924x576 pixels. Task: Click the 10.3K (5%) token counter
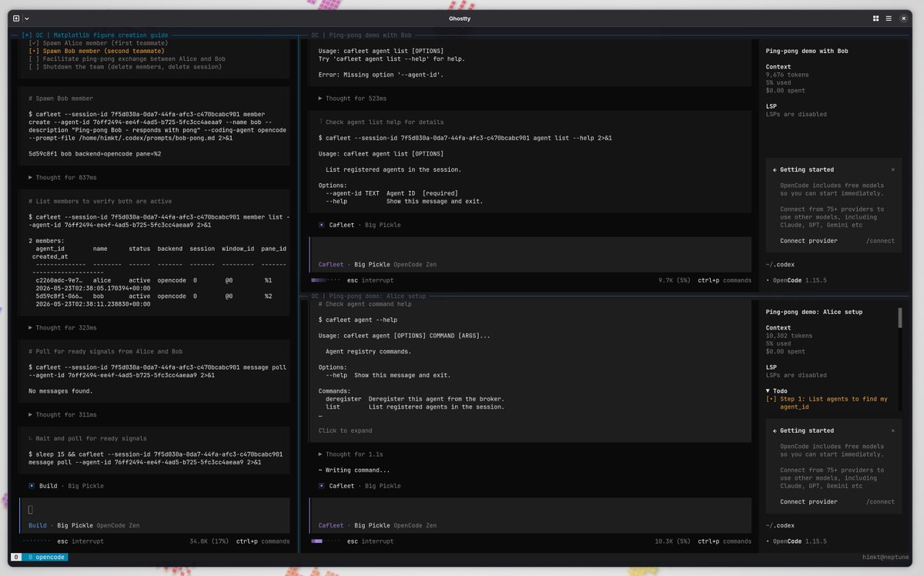672,541
